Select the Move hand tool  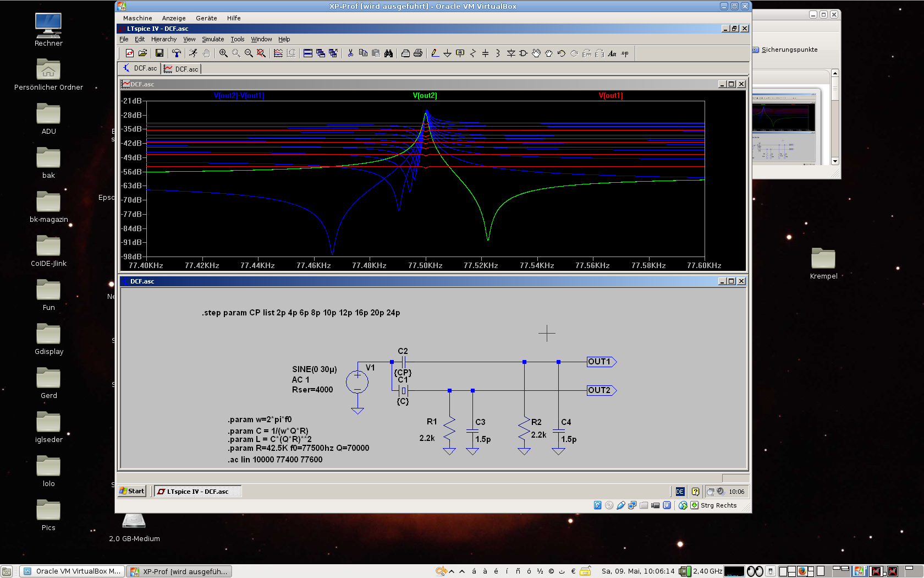[536, 53]
